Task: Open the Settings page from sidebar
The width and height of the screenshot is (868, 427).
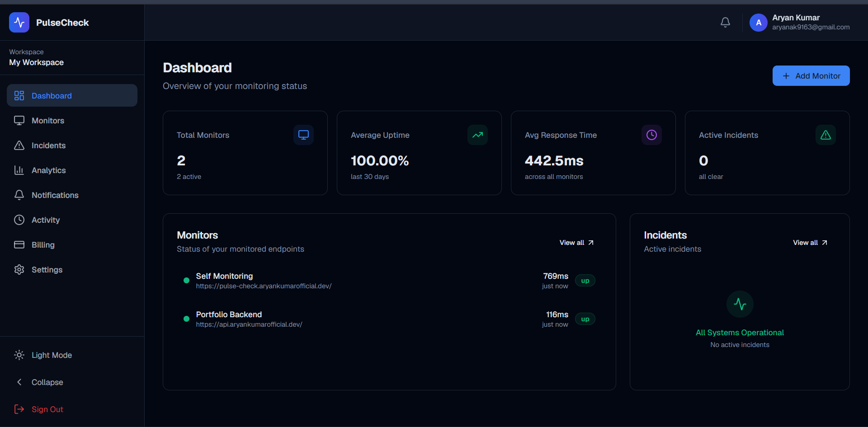Action: [x=72, y=269]
